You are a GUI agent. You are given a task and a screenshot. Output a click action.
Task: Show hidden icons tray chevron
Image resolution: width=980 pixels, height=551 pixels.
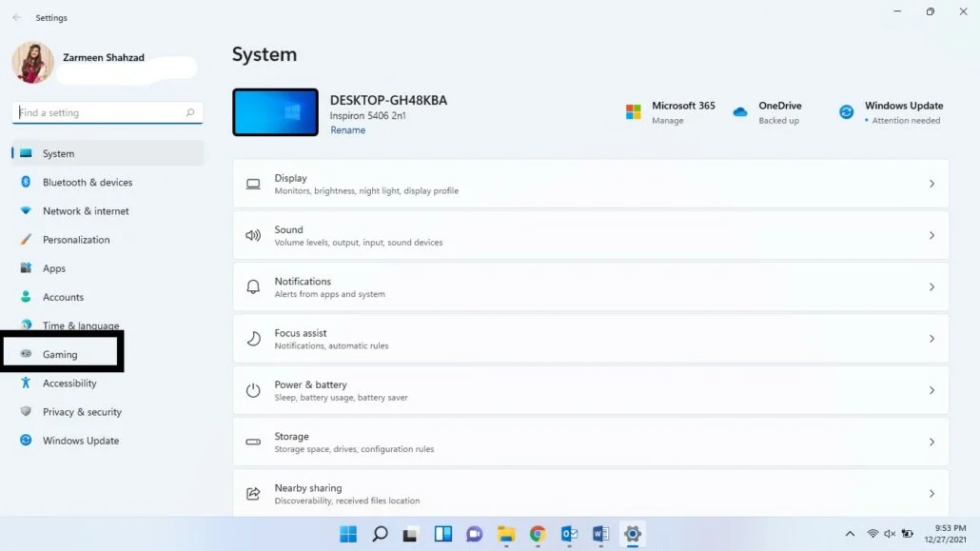(850, 534)
